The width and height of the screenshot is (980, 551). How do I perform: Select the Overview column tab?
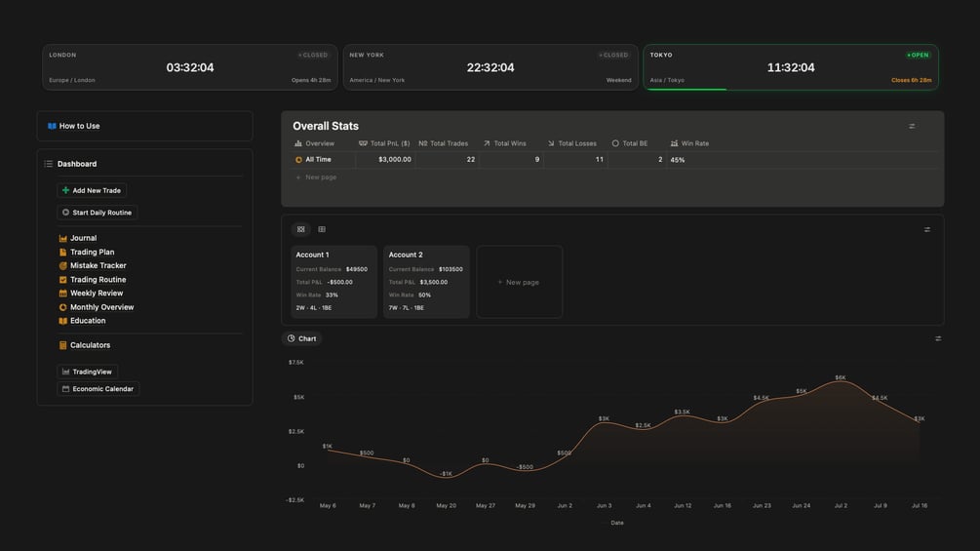click(x=314, y=143)
